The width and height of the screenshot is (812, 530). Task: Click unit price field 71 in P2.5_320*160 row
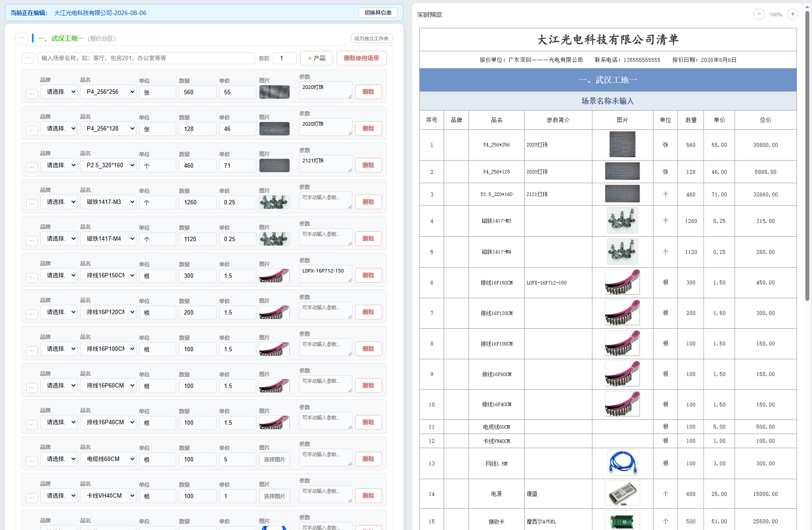[238, 165]
